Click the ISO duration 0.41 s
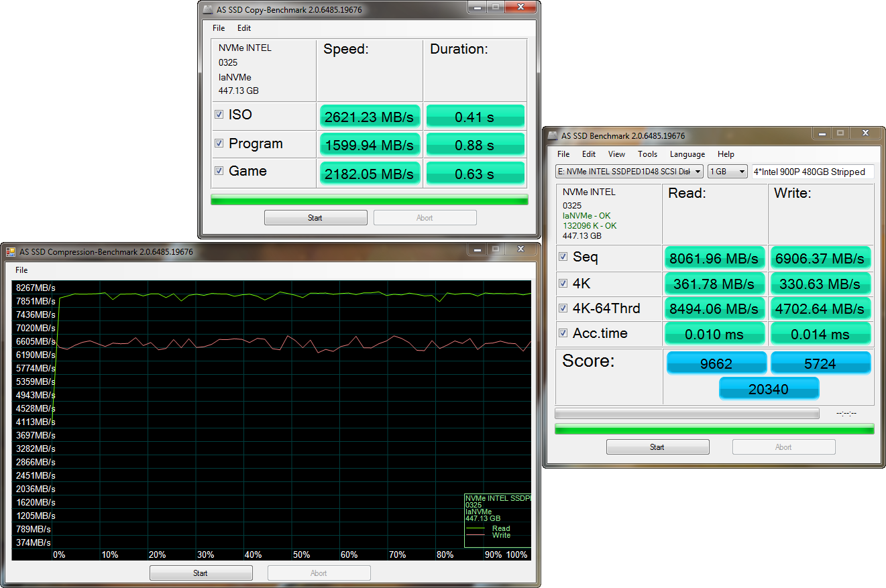This screenshot has width=886, height=588. tap(475, 116)
